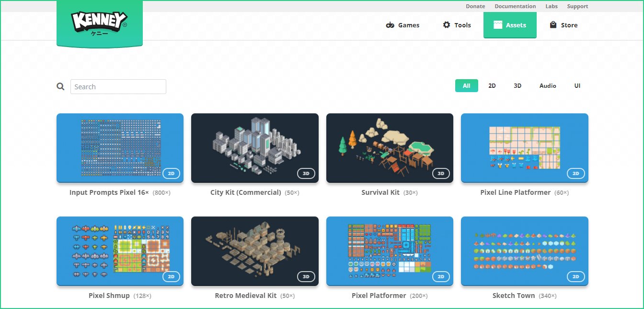644x309 pixels.
Task: Click the 3D badge on Retro Medieval Kit
Action: tap(306, 277)
